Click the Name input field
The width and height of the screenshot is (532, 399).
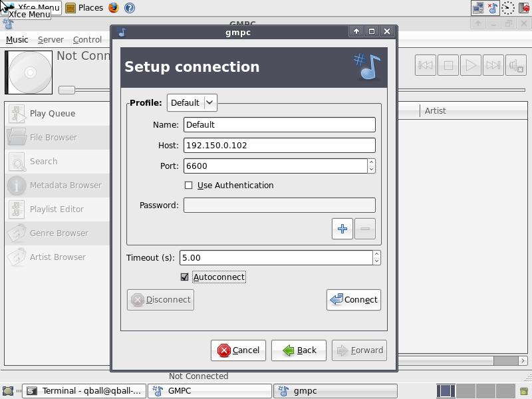[279, 125]
